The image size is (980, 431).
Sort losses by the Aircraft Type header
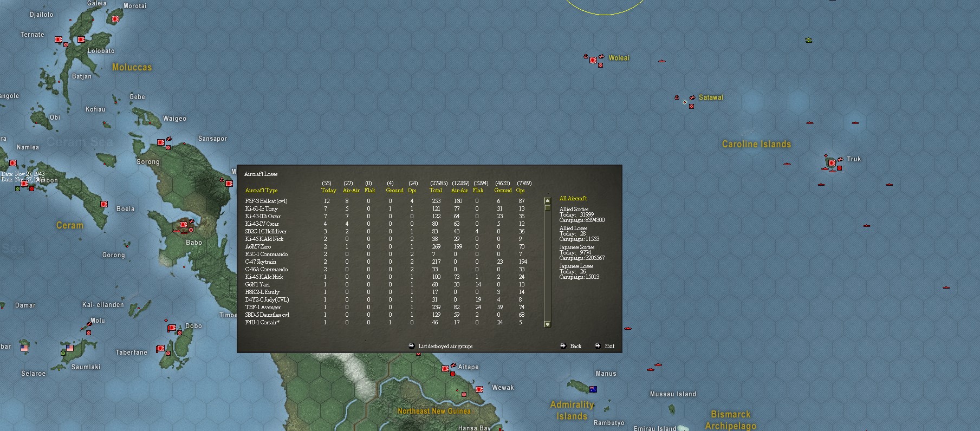pyautogui.click(x=261, y=190)
